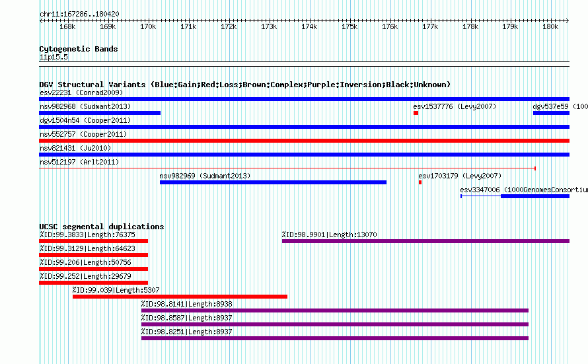Click the 168k ruler label

67,26
